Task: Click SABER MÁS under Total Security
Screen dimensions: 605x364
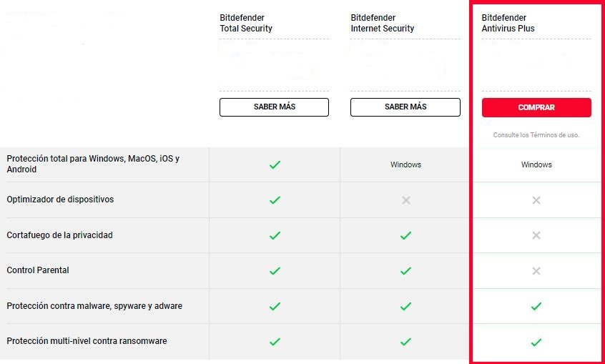Action: (274, 107)
